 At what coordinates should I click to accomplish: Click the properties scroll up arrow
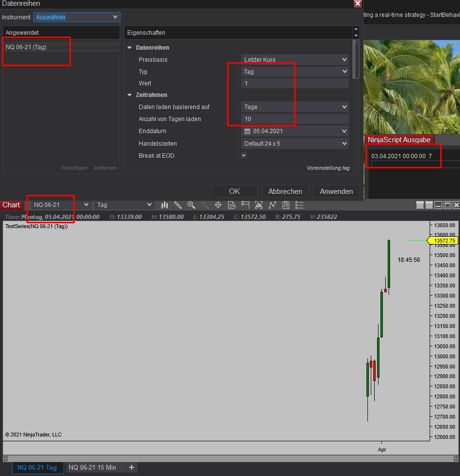[356, 29]
